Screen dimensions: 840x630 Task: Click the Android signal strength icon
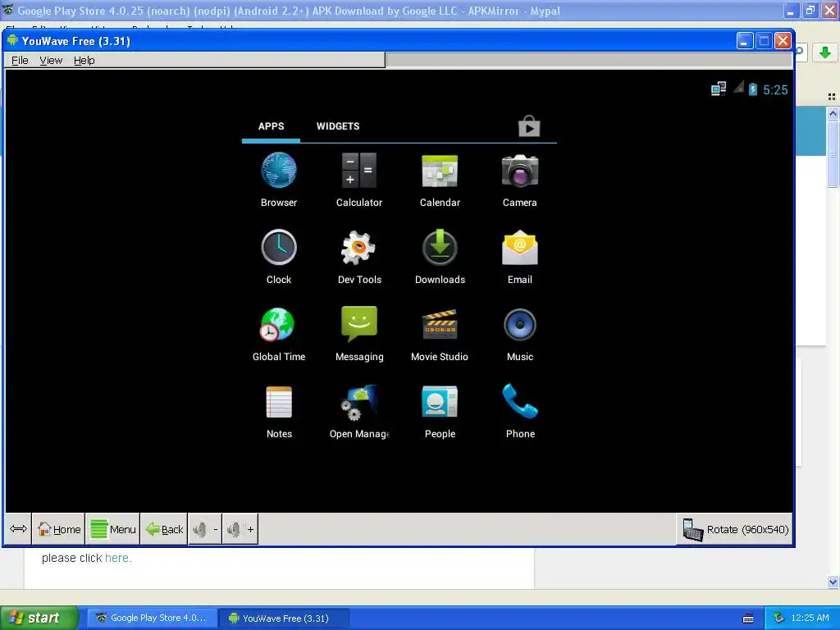pyautogui.click(x=739, y=87)
